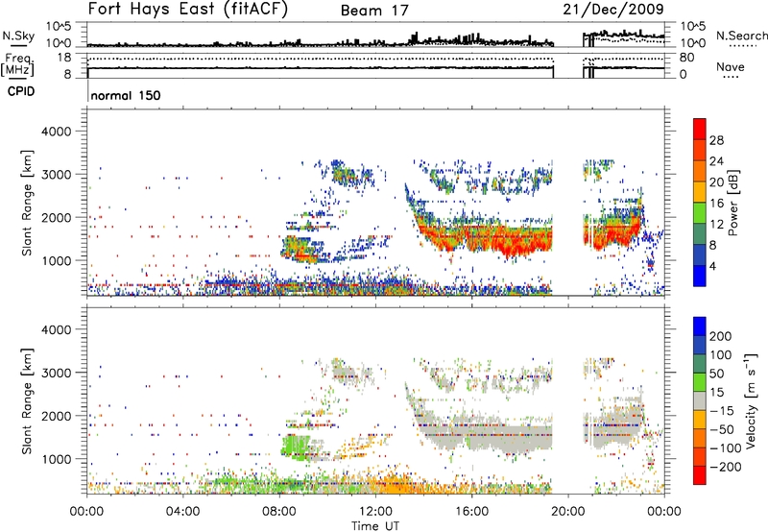Screen dimensions: 768x532
Task: Click the "Time UT" axis label
Action: click(375, 525)
